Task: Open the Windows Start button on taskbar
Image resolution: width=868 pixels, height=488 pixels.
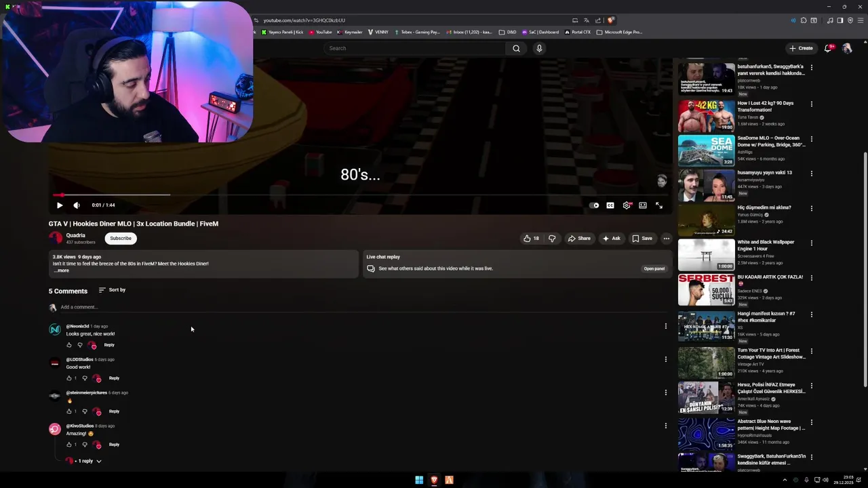Action: (419, 480)
